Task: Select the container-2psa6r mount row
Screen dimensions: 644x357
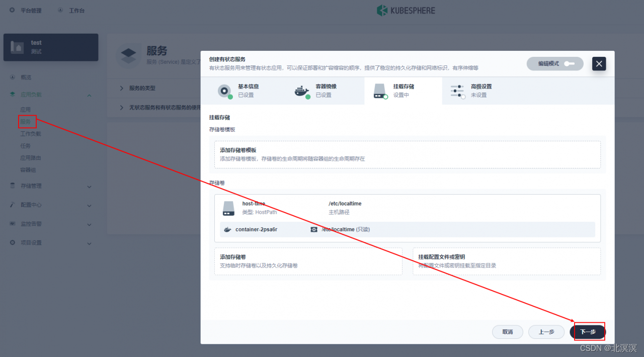Action: point(408,229)
